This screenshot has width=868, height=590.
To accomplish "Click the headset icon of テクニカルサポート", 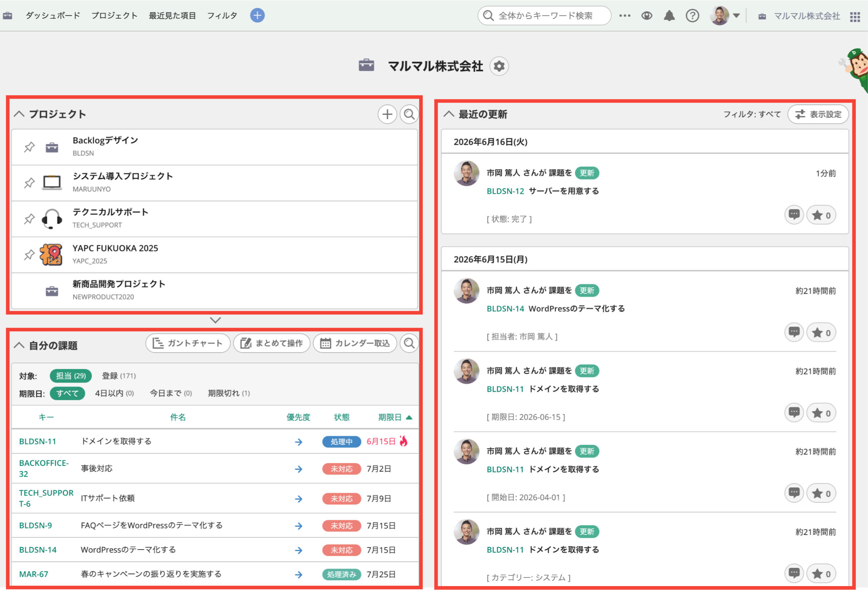I will pyautogui.click(x=52, y=219).
